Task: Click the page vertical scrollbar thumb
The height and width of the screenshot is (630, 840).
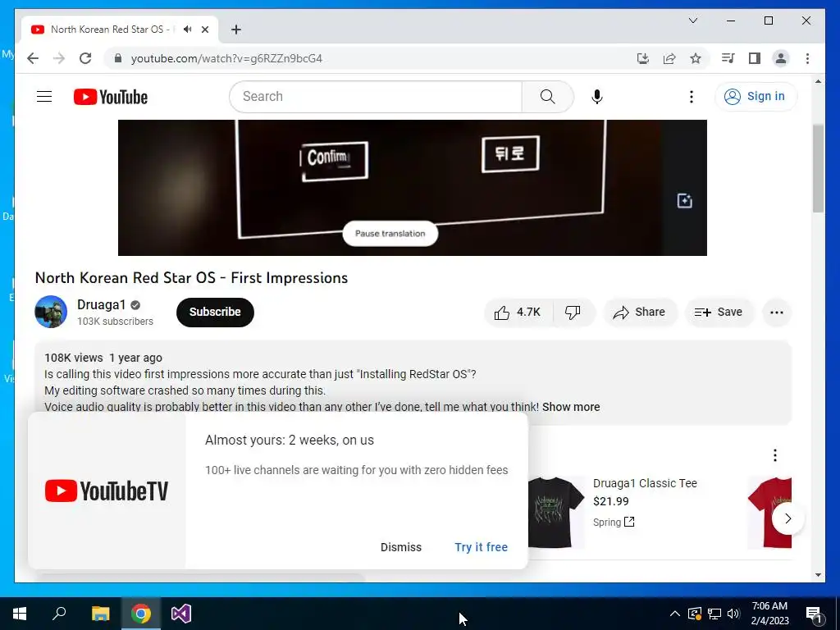Action: 818,168
